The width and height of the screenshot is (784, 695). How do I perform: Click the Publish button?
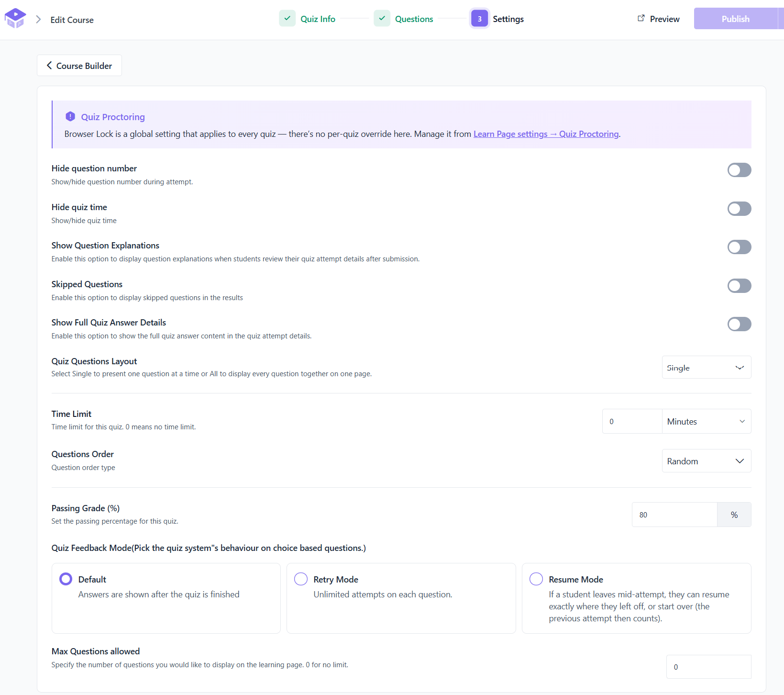tap(736, 19)
